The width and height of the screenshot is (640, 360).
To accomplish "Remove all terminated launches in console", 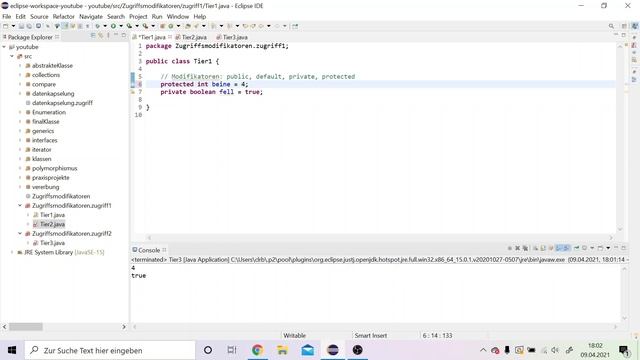I will (525, 248).
